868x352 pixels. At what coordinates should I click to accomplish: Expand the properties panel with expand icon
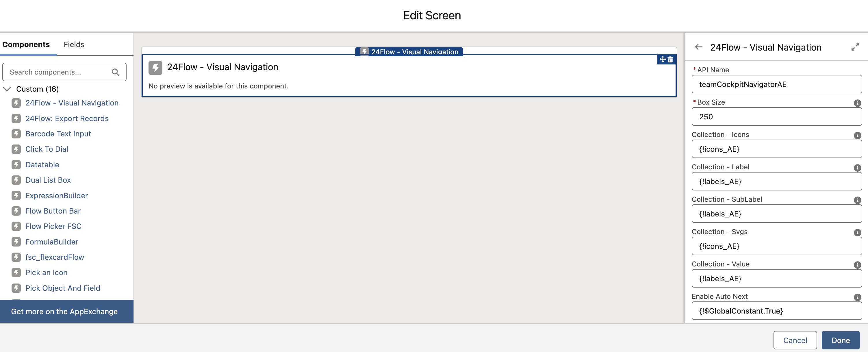855,47
